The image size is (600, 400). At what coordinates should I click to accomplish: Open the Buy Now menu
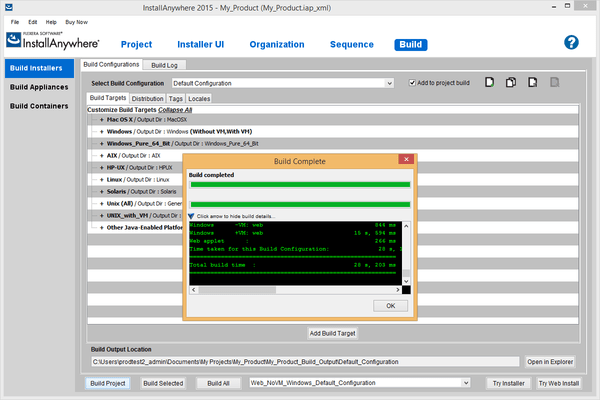pos(77,22)
